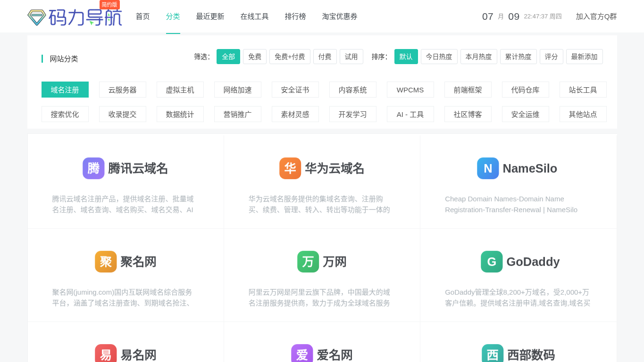Select the 内容系统 category
The width and height of the screenshot is (644, 362).
pos(353,90)
